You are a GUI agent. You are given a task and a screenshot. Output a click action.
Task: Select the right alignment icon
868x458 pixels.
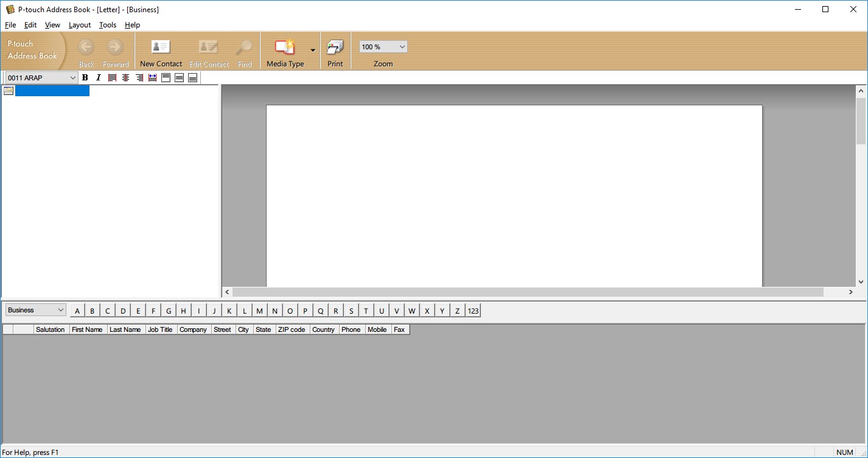(139, 77)
